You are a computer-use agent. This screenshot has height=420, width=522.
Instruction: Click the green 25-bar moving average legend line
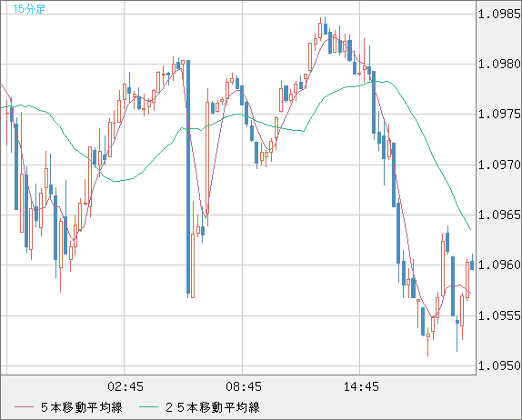(x=148, y=407)
